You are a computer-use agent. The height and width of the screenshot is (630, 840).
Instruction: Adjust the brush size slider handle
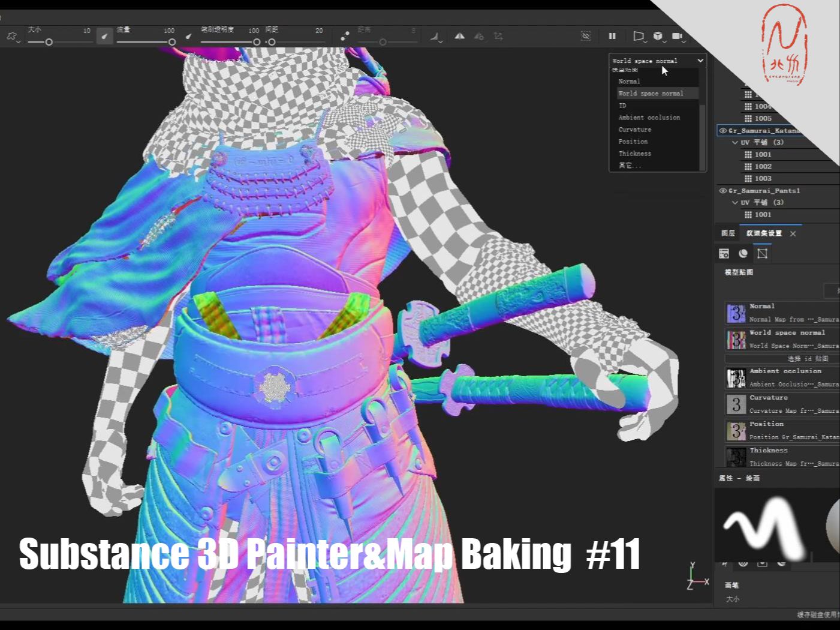49,42
